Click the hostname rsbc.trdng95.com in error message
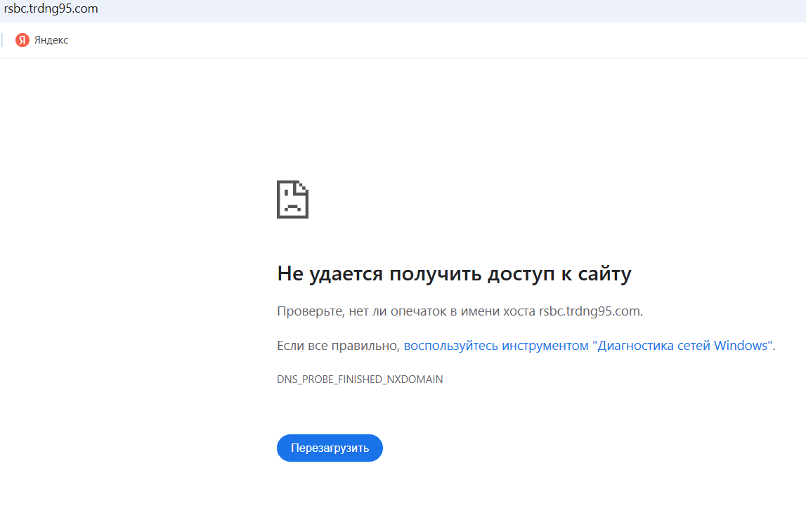This screenshot has height=532, width=806. pyautogui.click(x=590, y=311)
